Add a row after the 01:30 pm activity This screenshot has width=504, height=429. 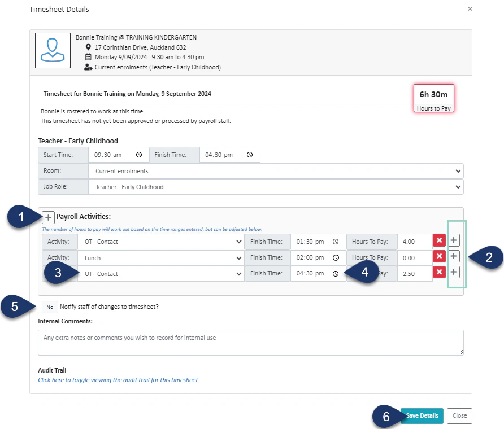[454, 240]
